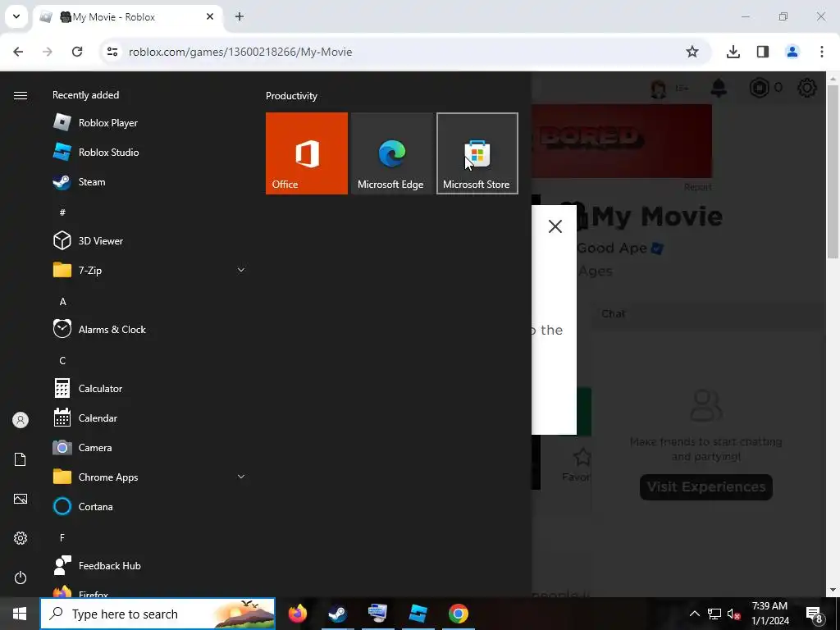
Task: Toggle Chrome side panel
Action: (x=763, y=52)
